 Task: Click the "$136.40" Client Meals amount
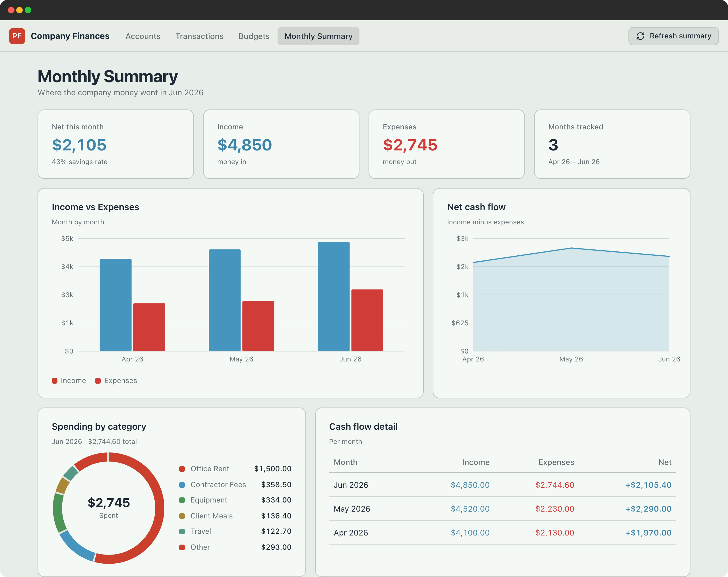click(x=276, y=516)
